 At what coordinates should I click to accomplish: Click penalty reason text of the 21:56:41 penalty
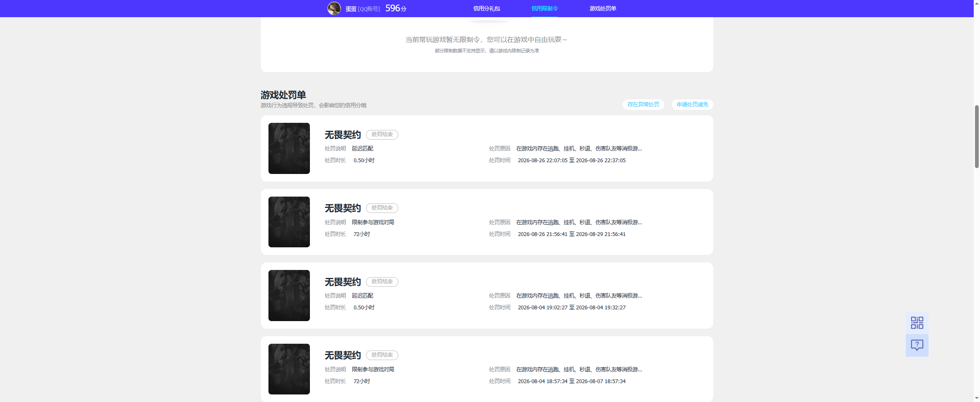579,222
